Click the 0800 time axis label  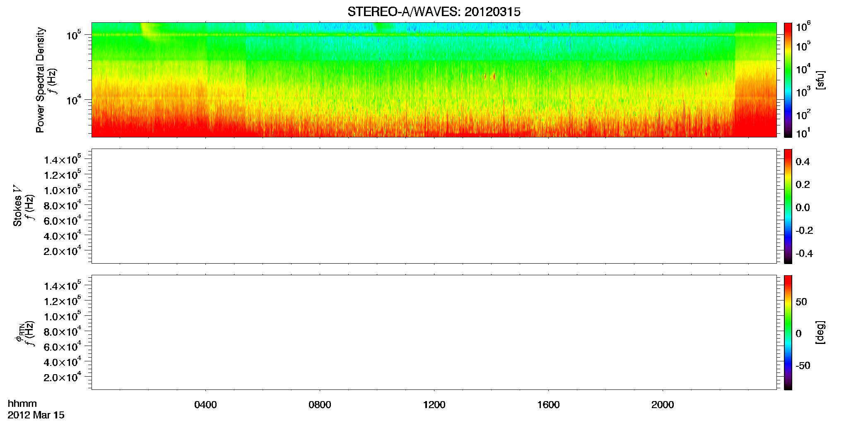(x=320, y=405)
